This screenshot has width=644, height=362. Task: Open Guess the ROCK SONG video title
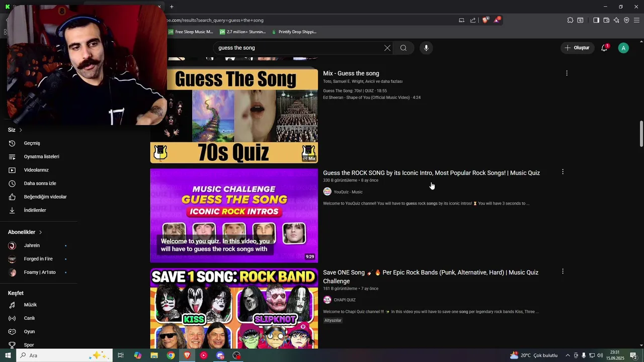coord(431,173)
